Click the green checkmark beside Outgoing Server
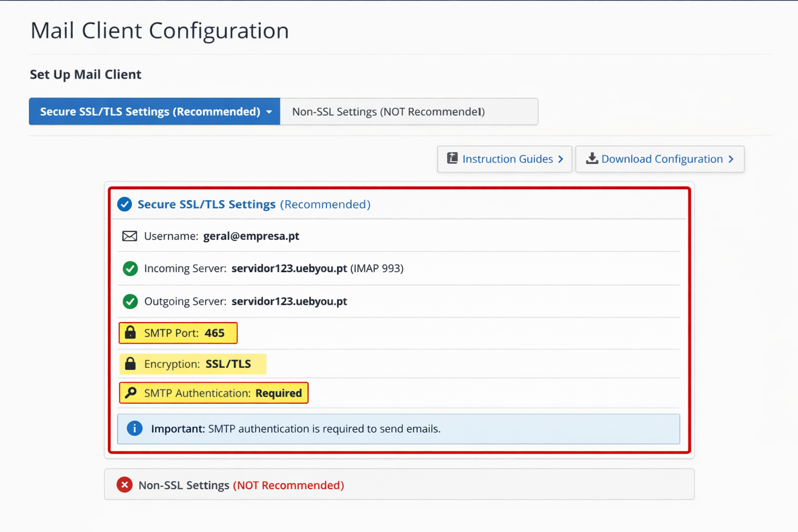This screenshot has height=532, width=798. pyautogui.click(x=130, y=301)
